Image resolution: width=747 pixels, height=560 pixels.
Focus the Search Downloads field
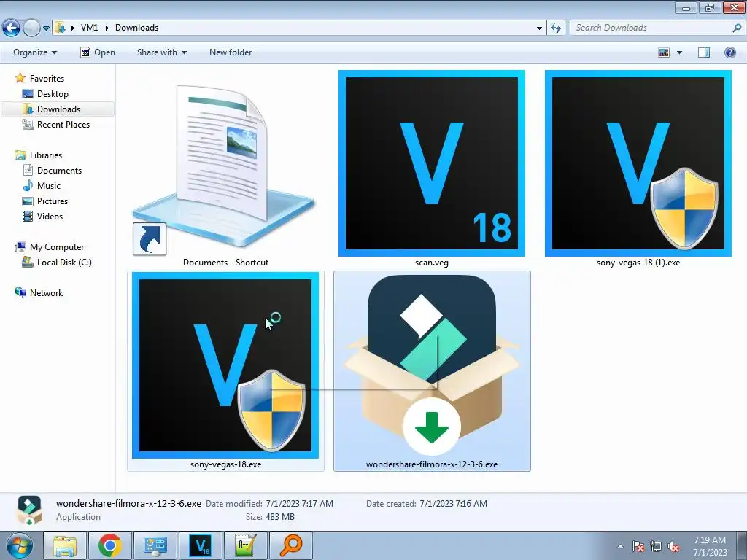[652, 28]
